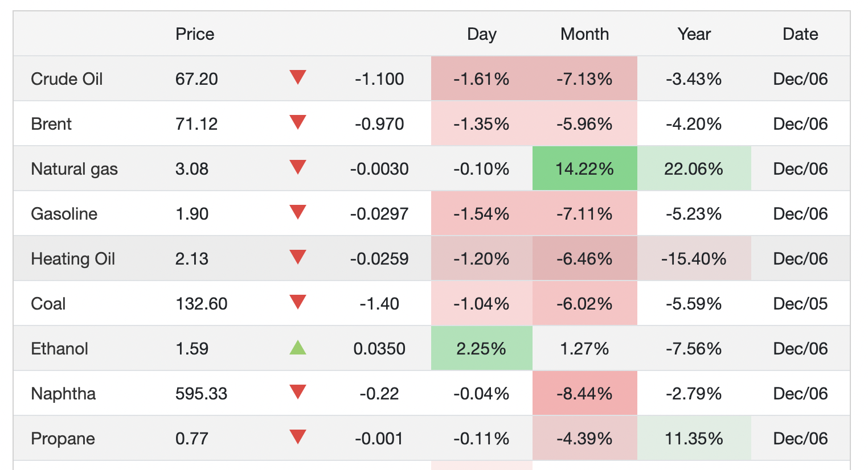Open the Heating Oil commodity link
868x470 pixels.
[73, 259]
